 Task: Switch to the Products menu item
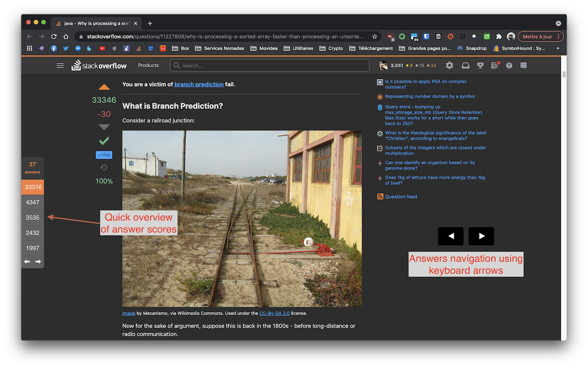[x=148, y=65]
